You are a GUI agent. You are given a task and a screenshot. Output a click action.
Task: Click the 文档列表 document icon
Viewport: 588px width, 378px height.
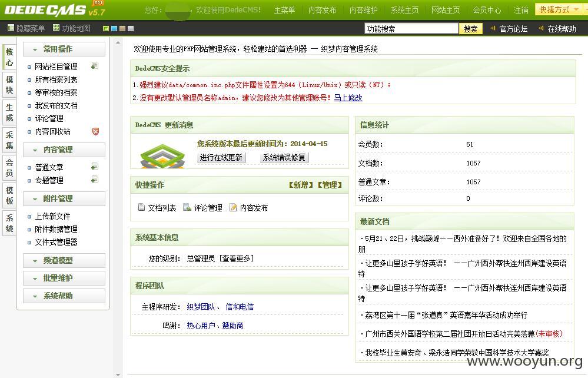(141, 207)
